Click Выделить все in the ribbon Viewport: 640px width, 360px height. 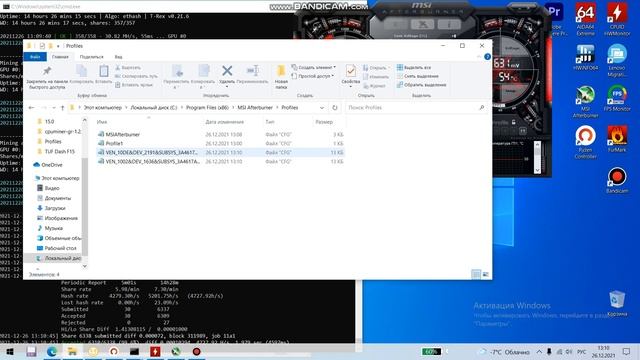click(x=414, y=67)
